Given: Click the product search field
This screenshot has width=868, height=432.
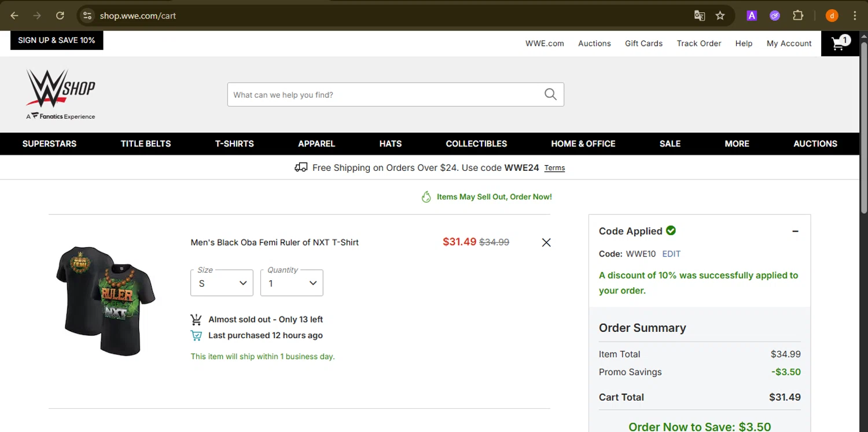Looking at the screenshot, I should pyautogui.click(x=385, y=94).
